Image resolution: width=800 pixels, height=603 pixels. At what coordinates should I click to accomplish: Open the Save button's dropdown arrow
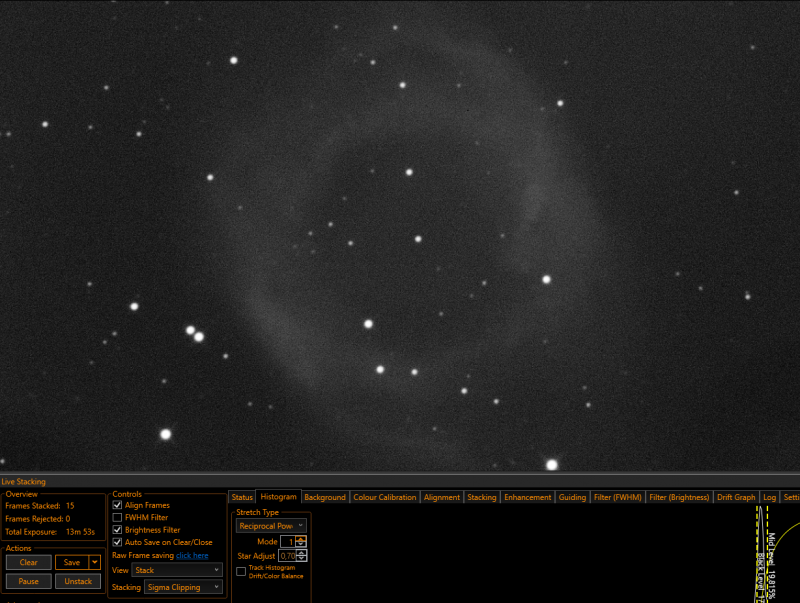coord(95,562)
